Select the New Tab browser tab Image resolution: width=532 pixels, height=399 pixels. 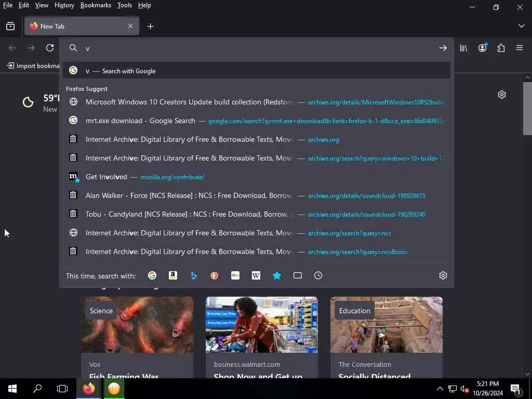pyautogui.click(x=82, y=26)
